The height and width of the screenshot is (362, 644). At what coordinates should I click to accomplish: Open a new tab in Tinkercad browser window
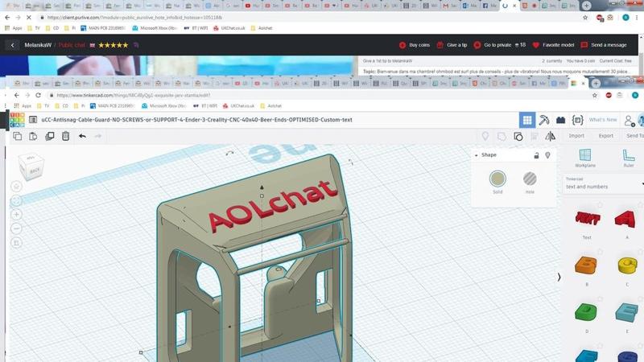[596, 84]
